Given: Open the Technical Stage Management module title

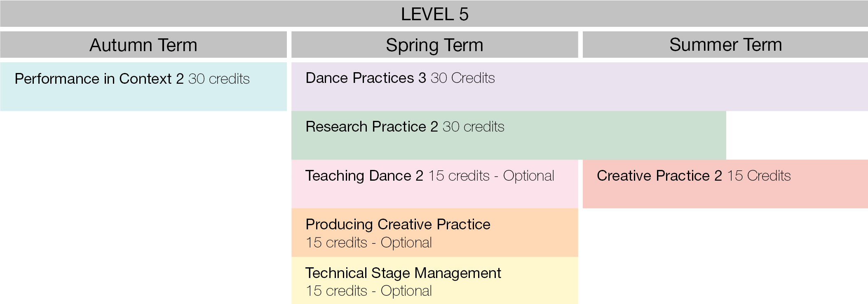Looking at the screenshot, I should (403, 273).
